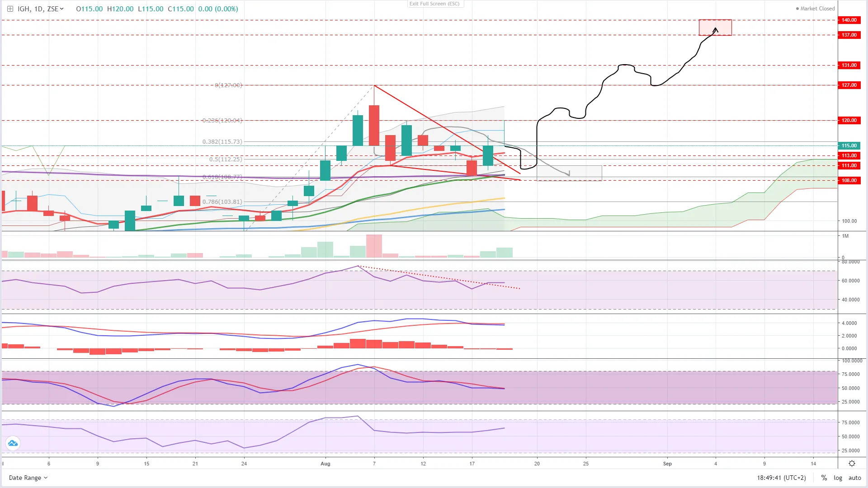Viewport: 868px width, 488px height.
Task: Click the 140.00 red price label
Action: point(849,20)
